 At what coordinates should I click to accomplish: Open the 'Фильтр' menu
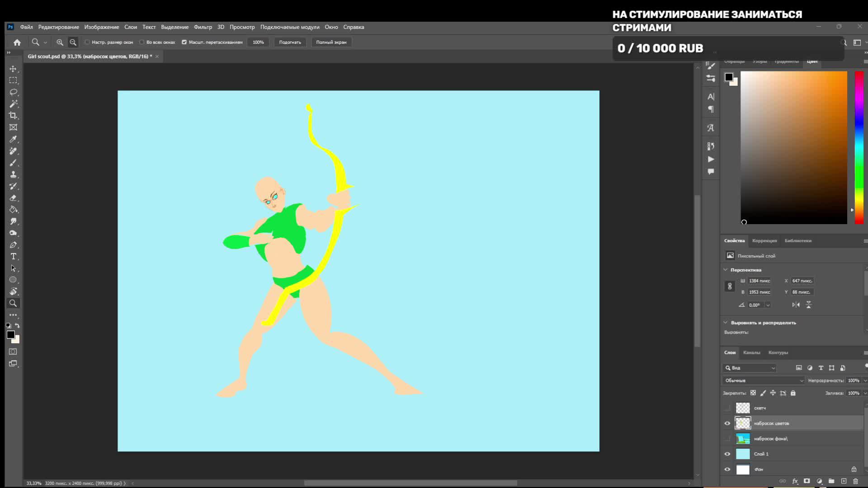[x=203, y=27]
